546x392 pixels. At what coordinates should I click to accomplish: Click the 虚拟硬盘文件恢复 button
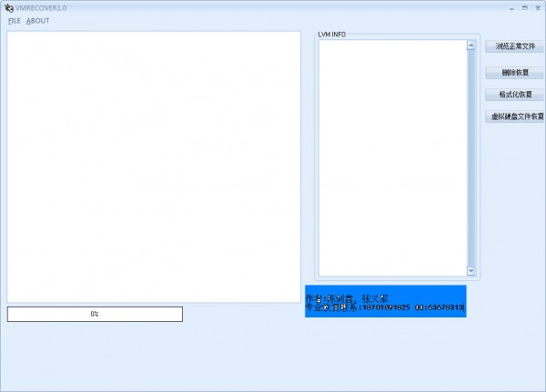515,116
